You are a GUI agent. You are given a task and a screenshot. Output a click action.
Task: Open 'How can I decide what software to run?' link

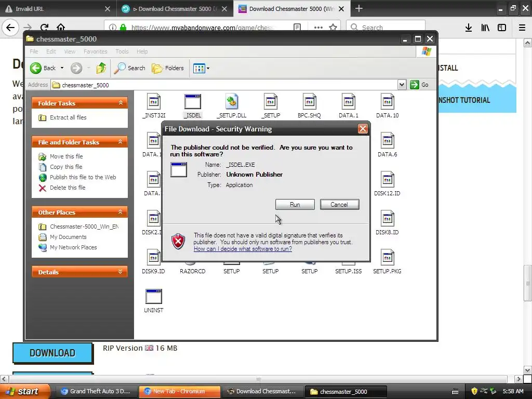[243, 249]
